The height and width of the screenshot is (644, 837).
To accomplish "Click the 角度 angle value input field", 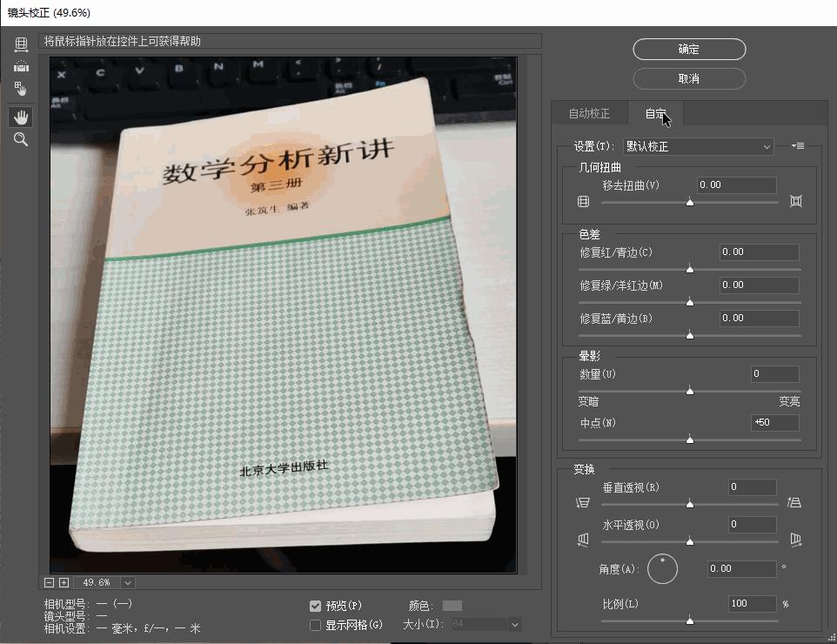I will [x=738, y=569].
